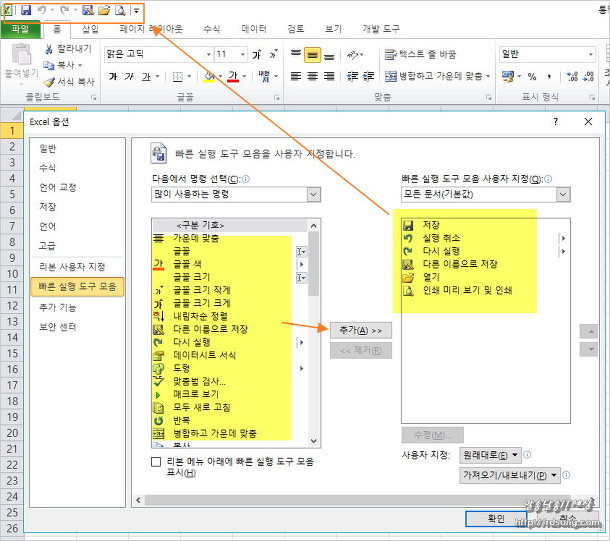
Task: Check 리본 메뉴 아래에 빠른 실행 도구 모음 표시 box
Action: click(156, 462)
